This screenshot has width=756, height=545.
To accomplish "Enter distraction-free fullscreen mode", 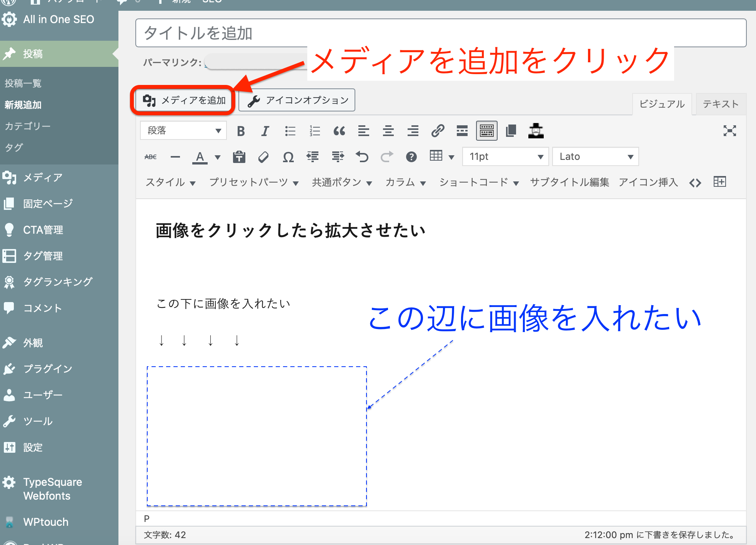I will click(729, 131).
